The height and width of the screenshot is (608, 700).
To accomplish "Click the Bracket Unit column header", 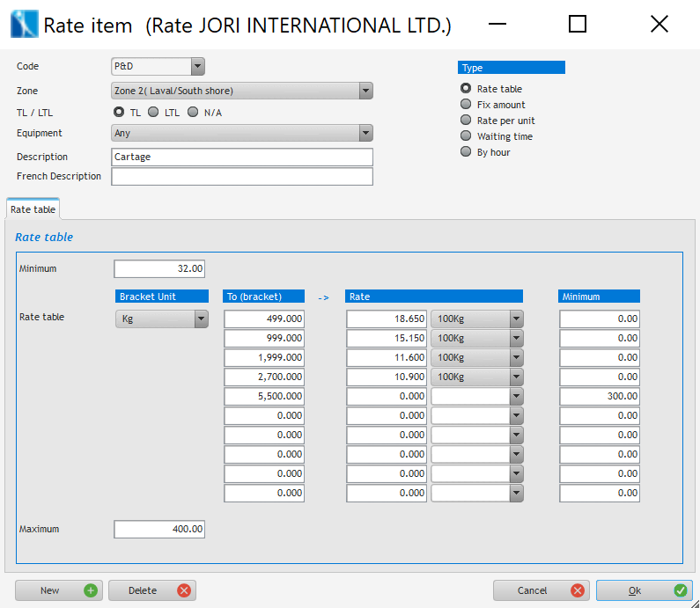I will point(162,297).
